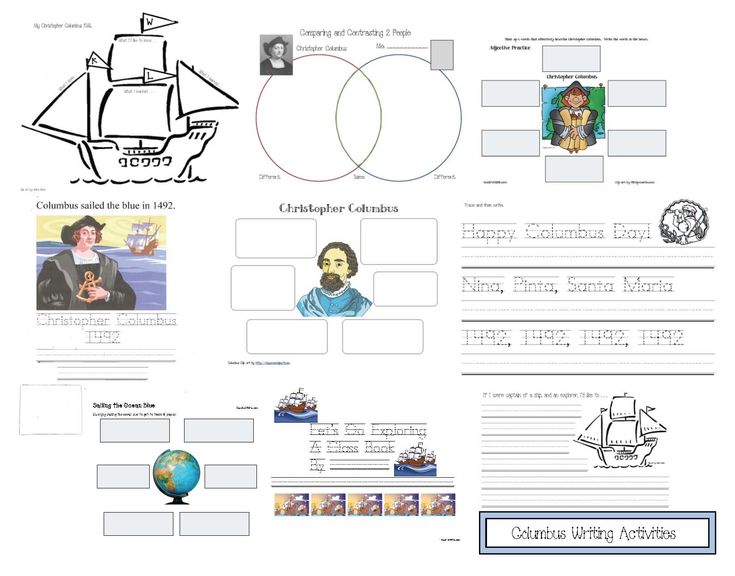Click the Columbus Writing Activities title box
The height and width of the screenshot is (576, 735).
[597, 533]
